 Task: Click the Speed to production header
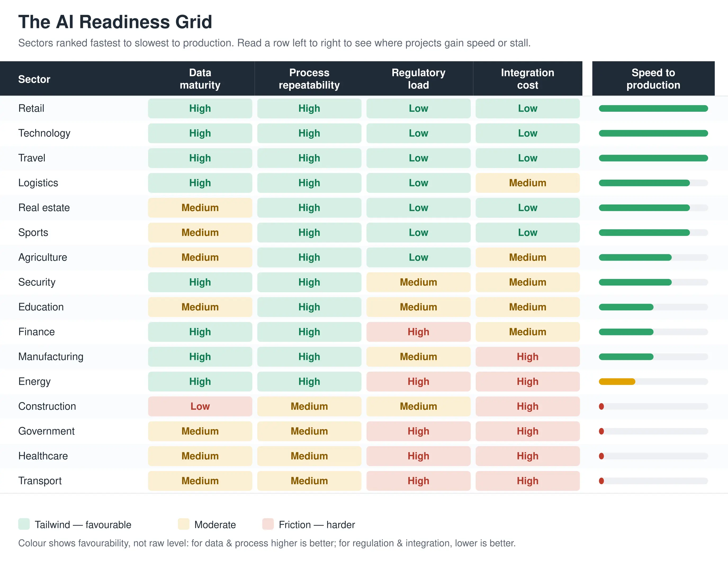coord(653,79)
